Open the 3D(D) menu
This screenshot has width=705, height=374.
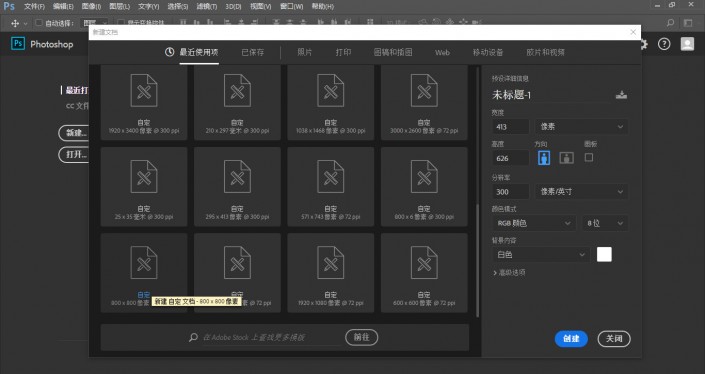tap(233, 6)
